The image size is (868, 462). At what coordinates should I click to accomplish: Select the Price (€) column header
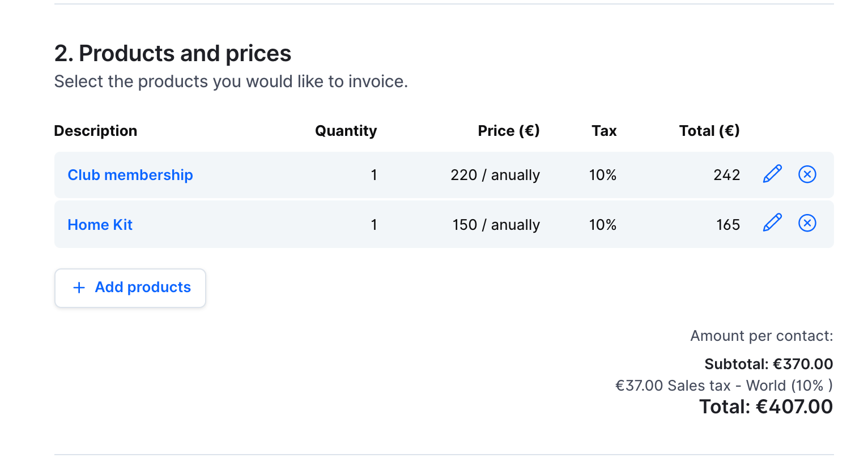(508, 131)
